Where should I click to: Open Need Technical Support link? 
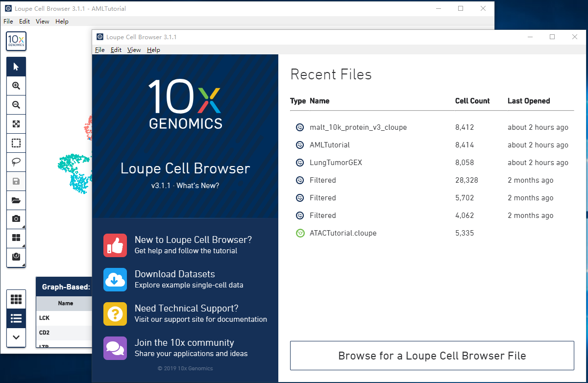(187, 308)
